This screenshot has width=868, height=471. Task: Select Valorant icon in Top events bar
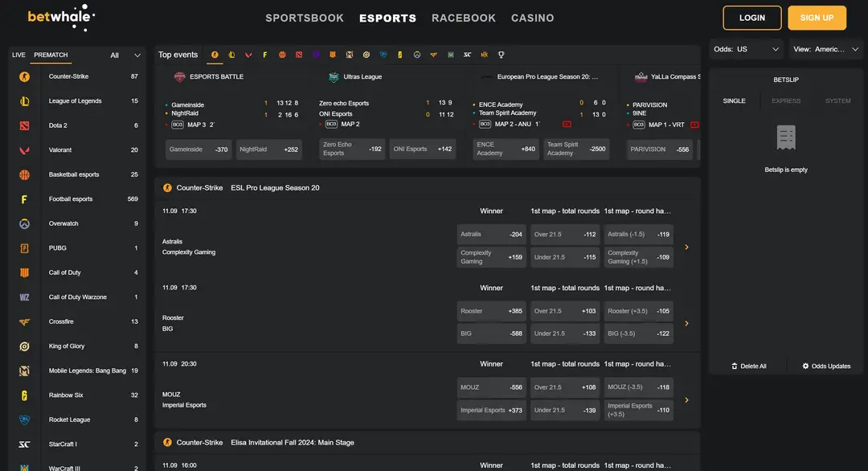tap(248, 55)
